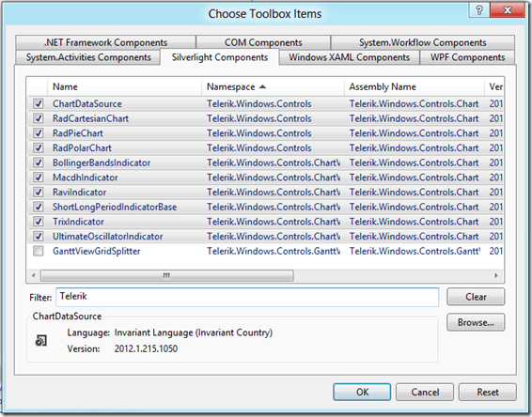Click the scroll right arrow
The height and width of the screenshot is (417, 532).
[496, 275]
